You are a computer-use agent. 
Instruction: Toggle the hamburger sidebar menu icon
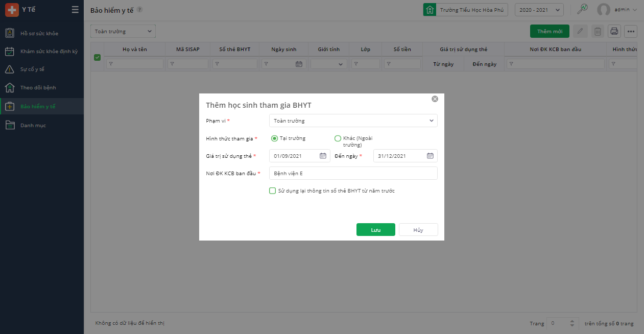pyautogui.click(x=75, y=10)
